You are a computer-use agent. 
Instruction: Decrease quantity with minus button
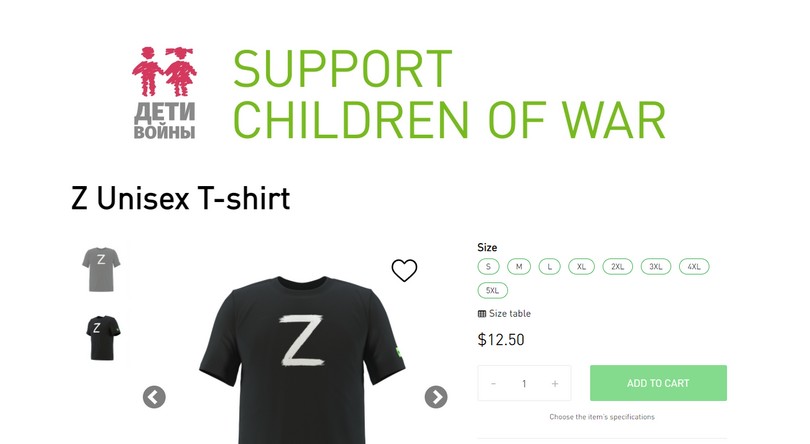pyautogui.click(x=493, y=384)
